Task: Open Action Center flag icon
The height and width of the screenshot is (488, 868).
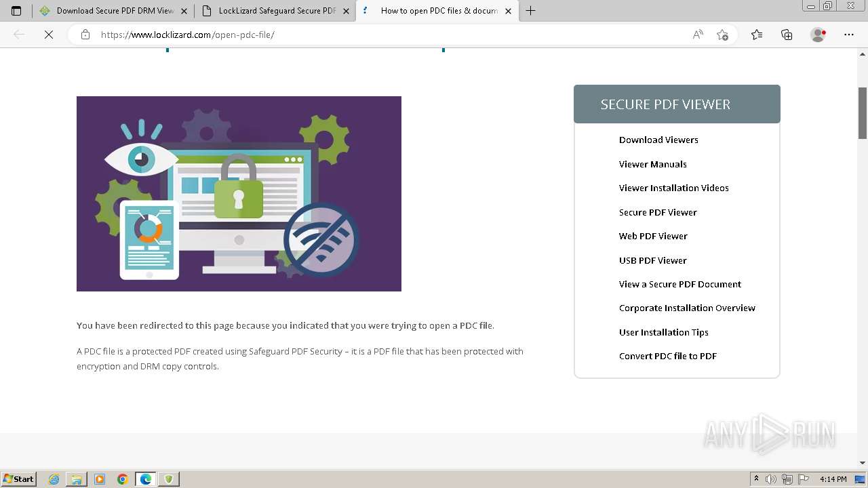Action: pos(803,479)
